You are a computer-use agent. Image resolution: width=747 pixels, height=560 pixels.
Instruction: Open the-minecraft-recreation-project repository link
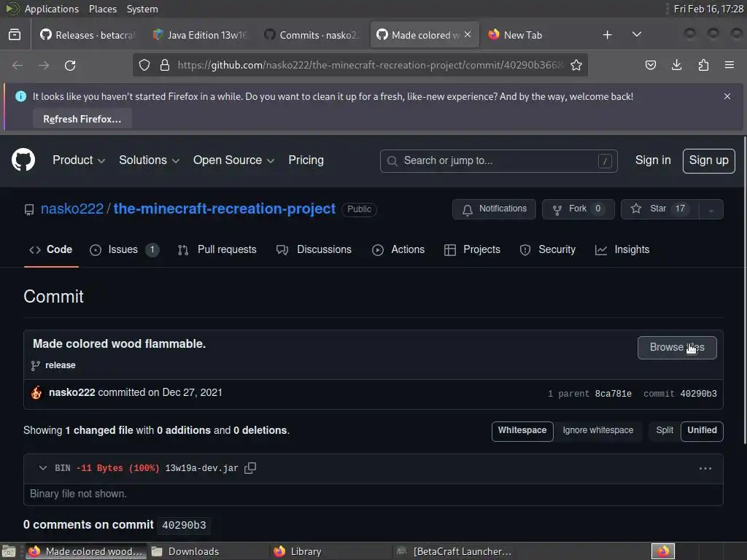(x=225, y=209)
